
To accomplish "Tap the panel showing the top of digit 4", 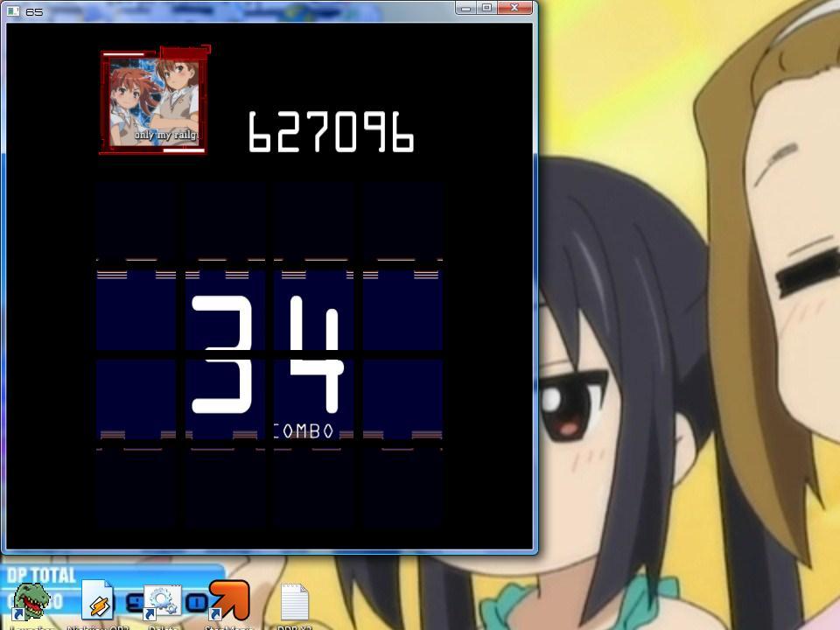I will [x=314, y=311].
